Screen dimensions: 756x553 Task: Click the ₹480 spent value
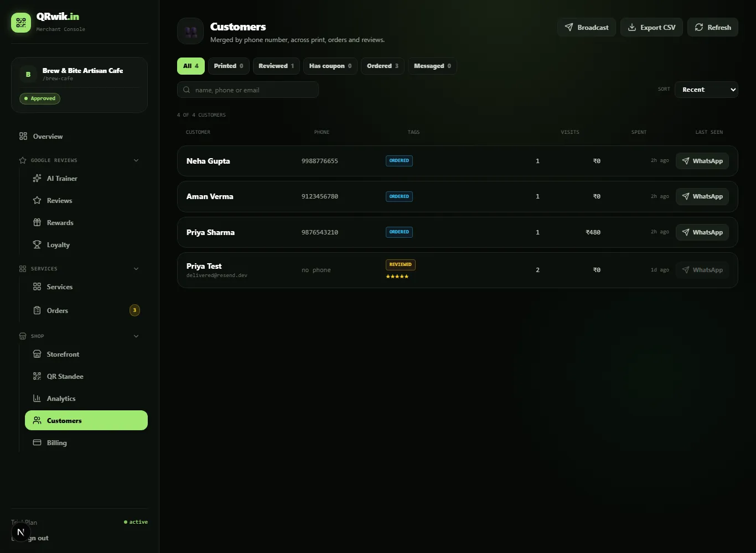click(x=593, y=232)
